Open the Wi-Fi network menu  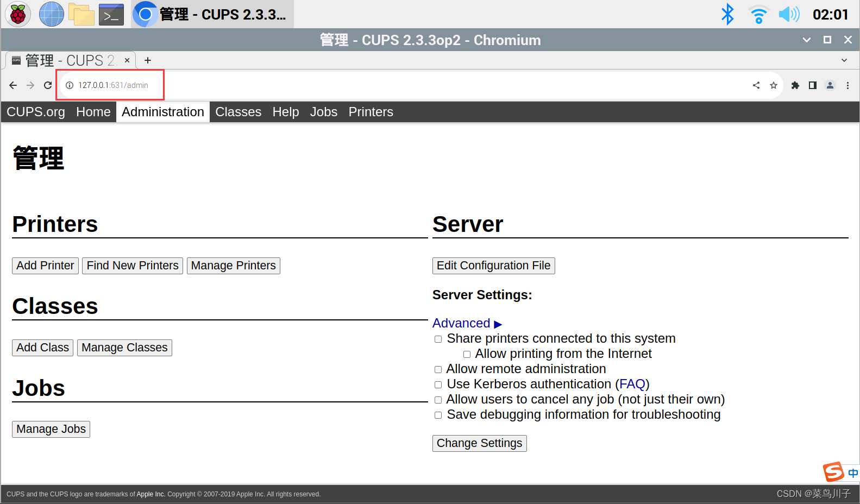pos(758,15)
